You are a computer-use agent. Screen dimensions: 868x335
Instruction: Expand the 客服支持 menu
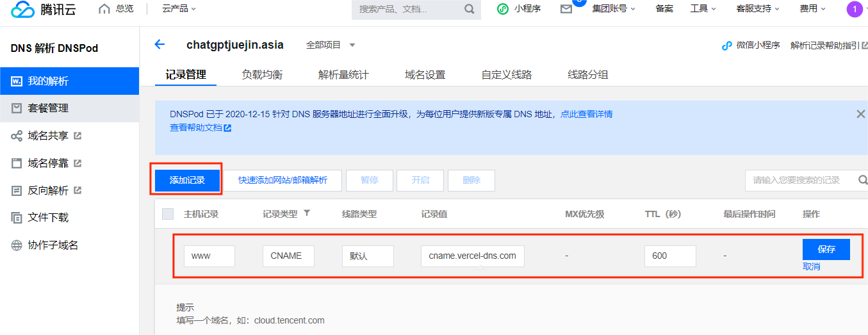(x=758, y=9)
